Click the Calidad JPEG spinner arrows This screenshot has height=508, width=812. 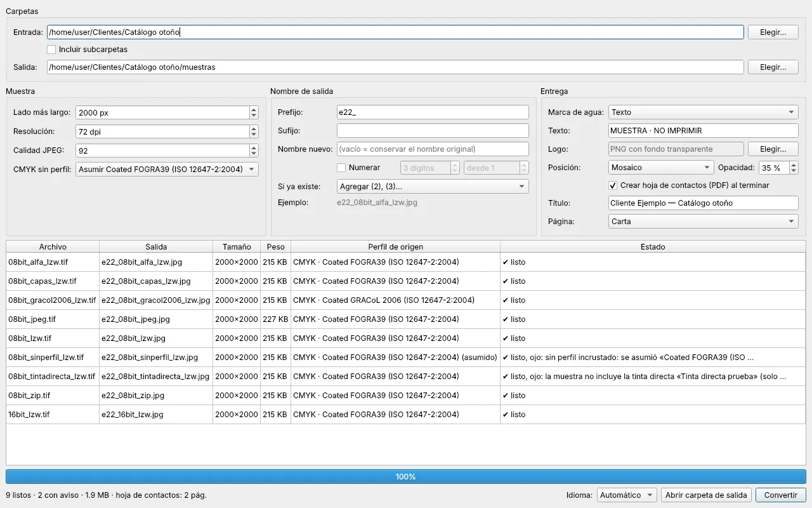click(254, 150)
